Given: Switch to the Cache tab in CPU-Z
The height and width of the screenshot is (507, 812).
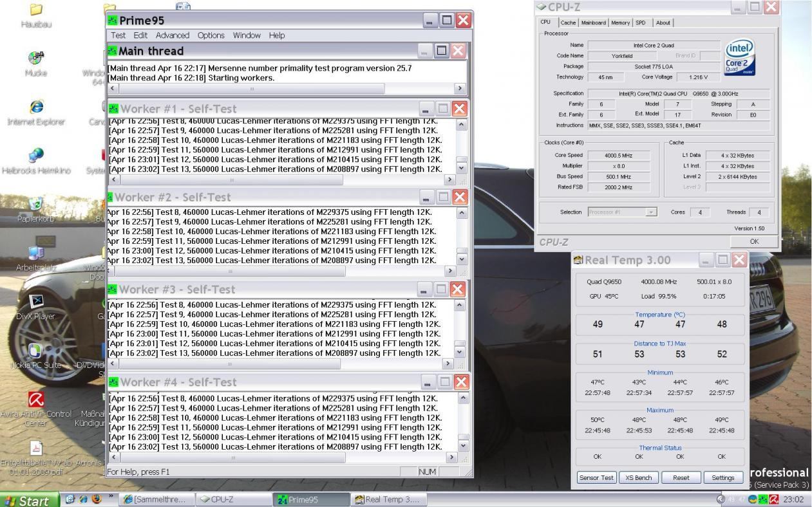Looking at the screenshot, I should click(568, 23).
